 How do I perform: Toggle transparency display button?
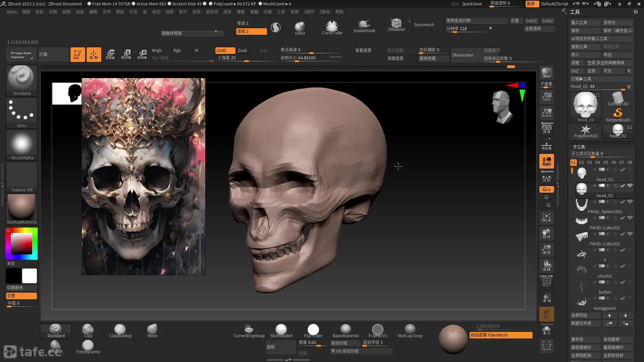click(546, 298)
